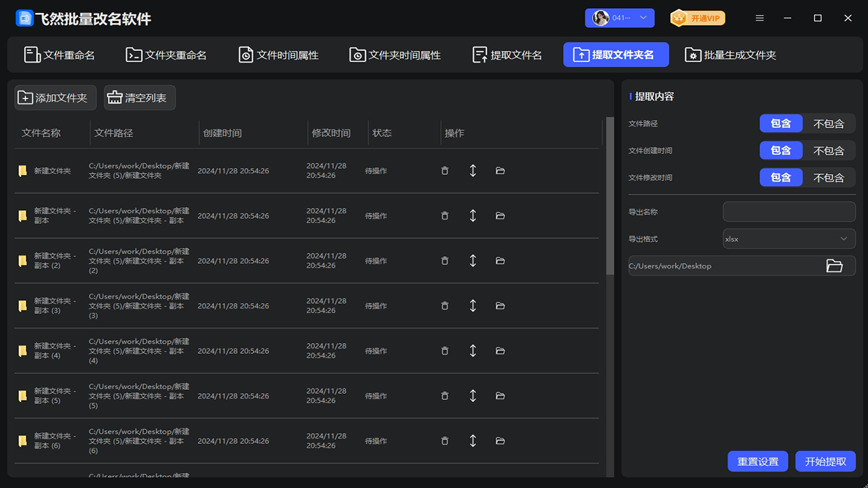Image resolution: width=868 pixels, height=488 pixels.
Task: Click the file list vertical scrollbar
Action: pos(610,197)
